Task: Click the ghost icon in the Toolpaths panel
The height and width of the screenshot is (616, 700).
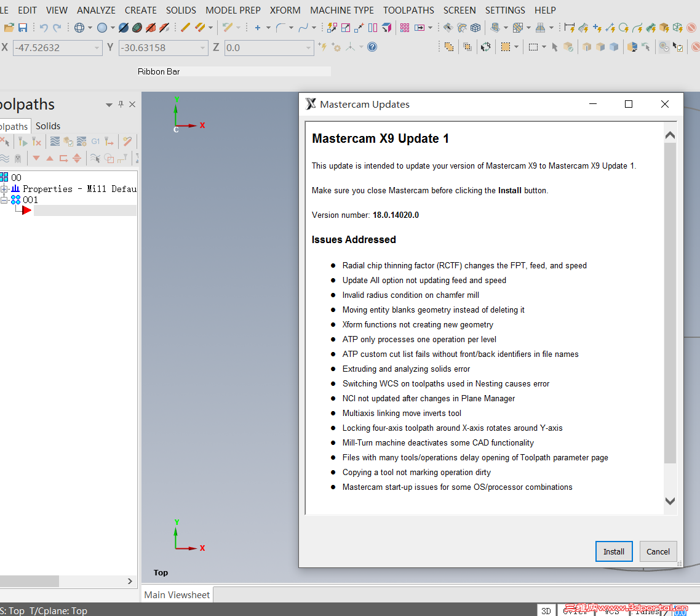Action: 18,158
